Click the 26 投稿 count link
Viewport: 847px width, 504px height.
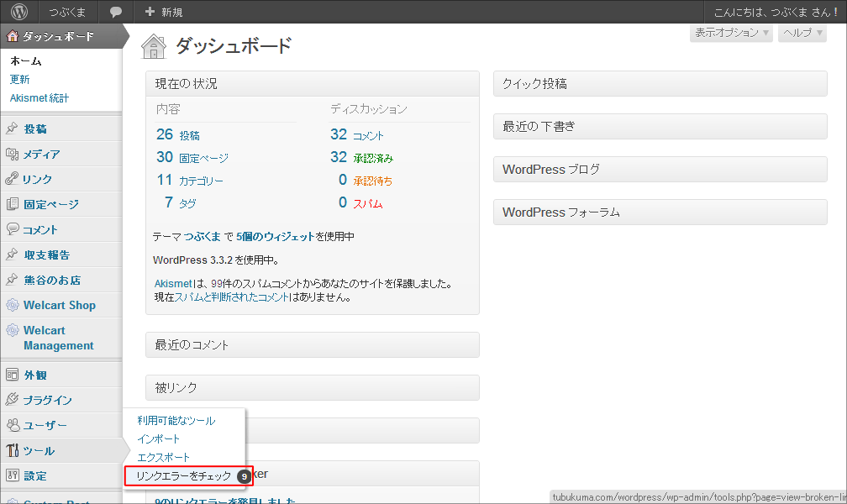coord(178,134)
